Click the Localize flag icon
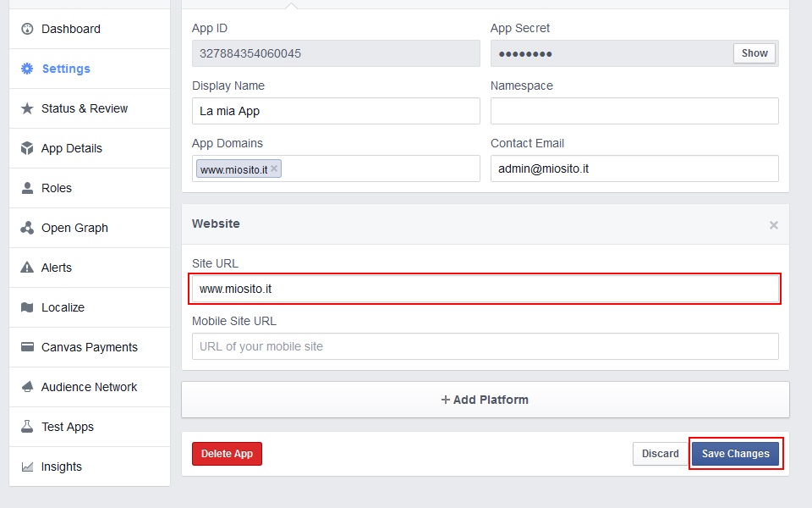Screen dimensions: 812x508 [27, 307]
